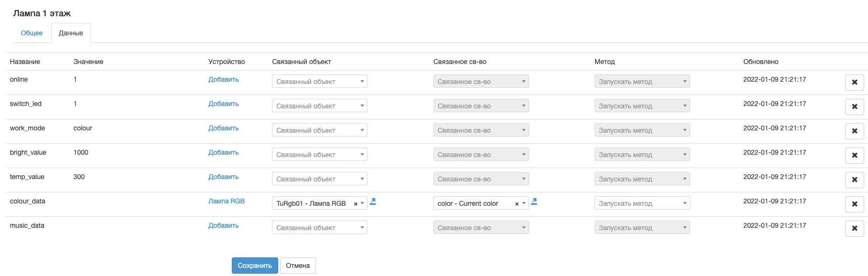
Task: Select the Данные tab
Action: coord(71,33)
